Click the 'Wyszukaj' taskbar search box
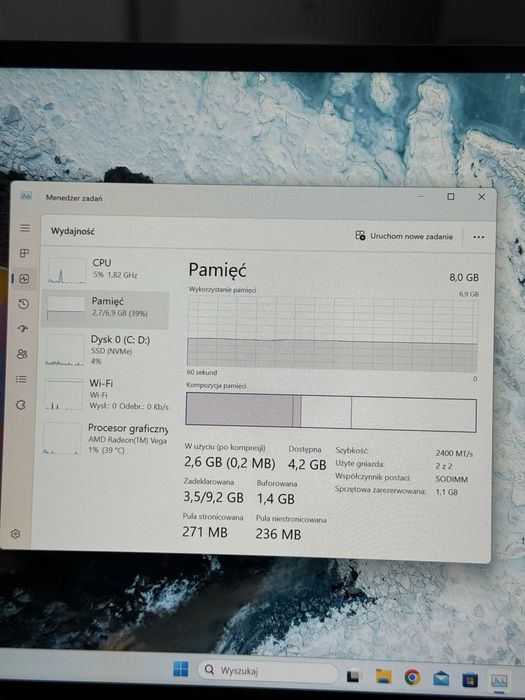 [x=267, y=671]
